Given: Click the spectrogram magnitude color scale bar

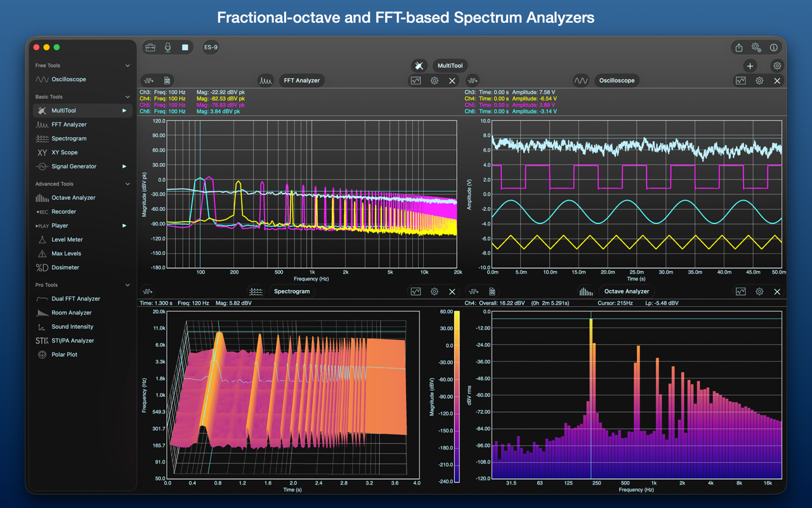Looking at the screenshot, I should 458,397.
